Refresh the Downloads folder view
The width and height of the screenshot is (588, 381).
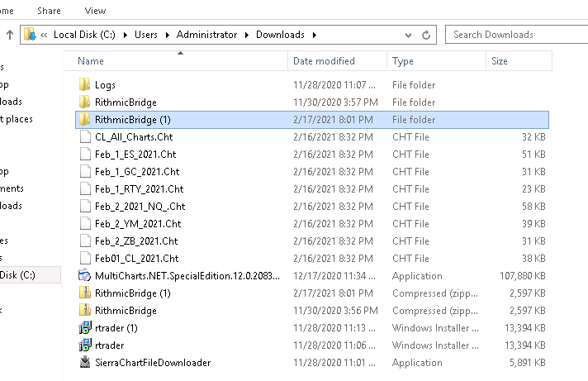click(x=425, y=35)
